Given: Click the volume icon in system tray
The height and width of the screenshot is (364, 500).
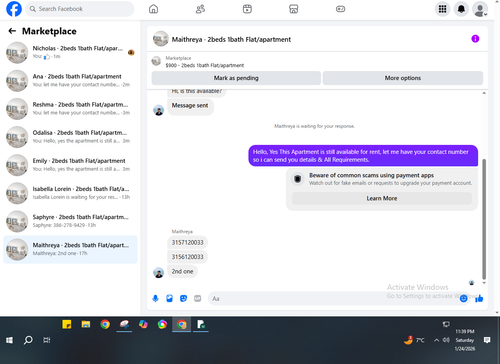Looking at the screenshot, I should (446, 340).
